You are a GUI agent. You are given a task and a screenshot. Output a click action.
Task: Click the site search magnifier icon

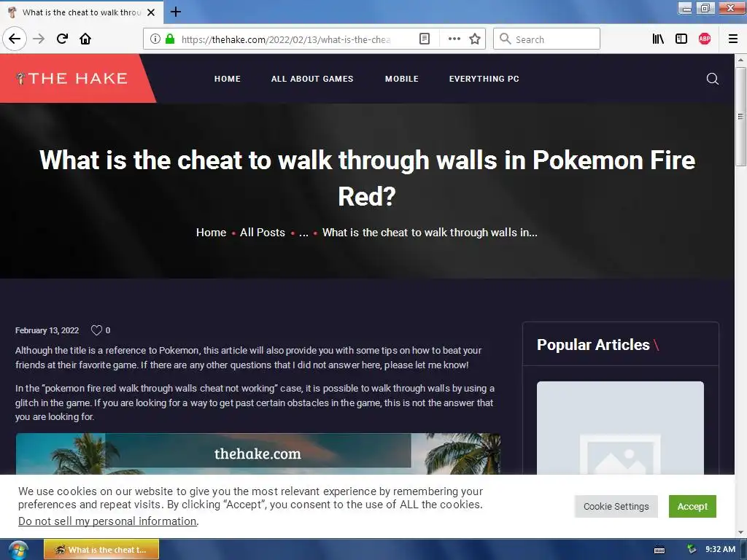coord(712,79)
